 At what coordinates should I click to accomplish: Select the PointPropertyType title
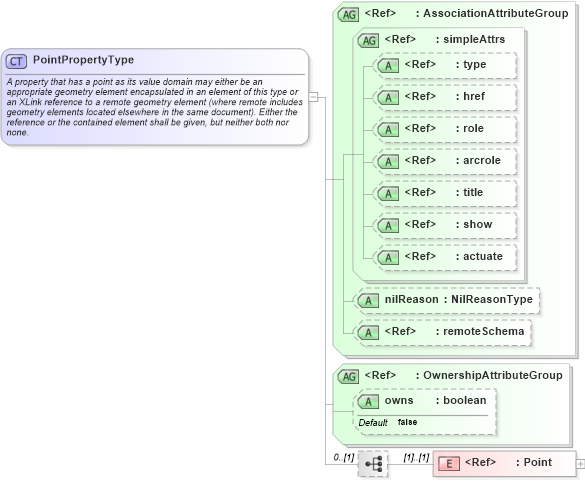[x=83, y=60]
